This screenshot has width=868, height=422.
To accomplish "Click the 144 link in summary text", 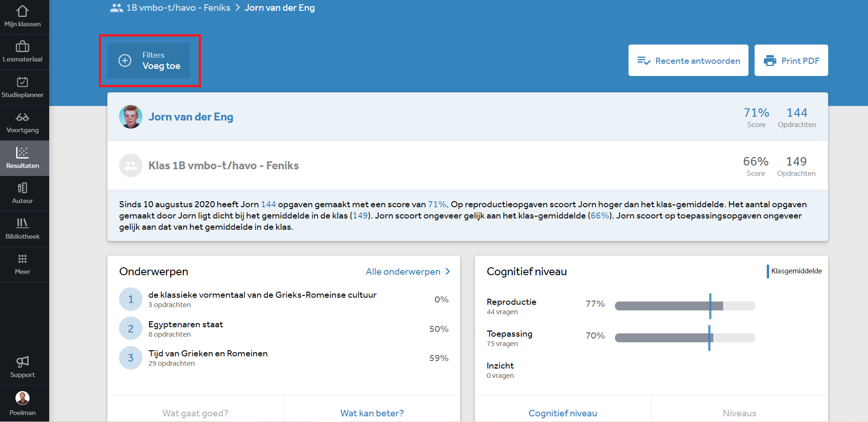I will point(269,204).
